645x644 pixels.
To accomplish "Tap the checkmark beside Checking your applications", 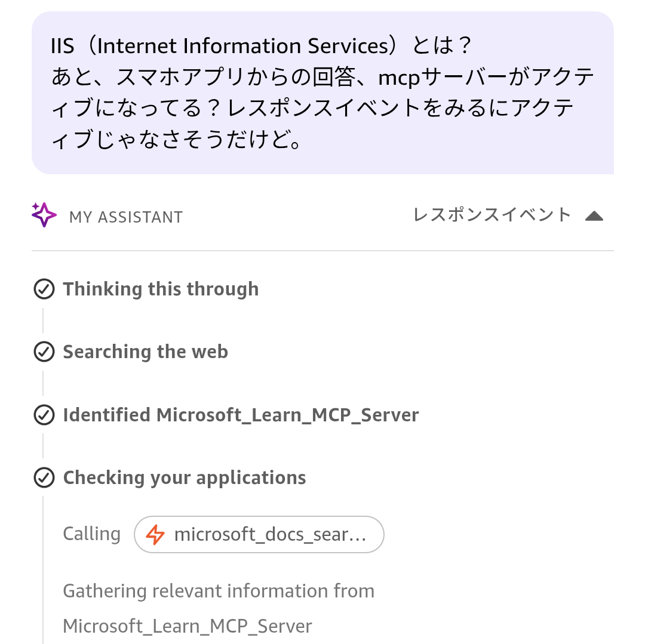I will tap(44, 478).
